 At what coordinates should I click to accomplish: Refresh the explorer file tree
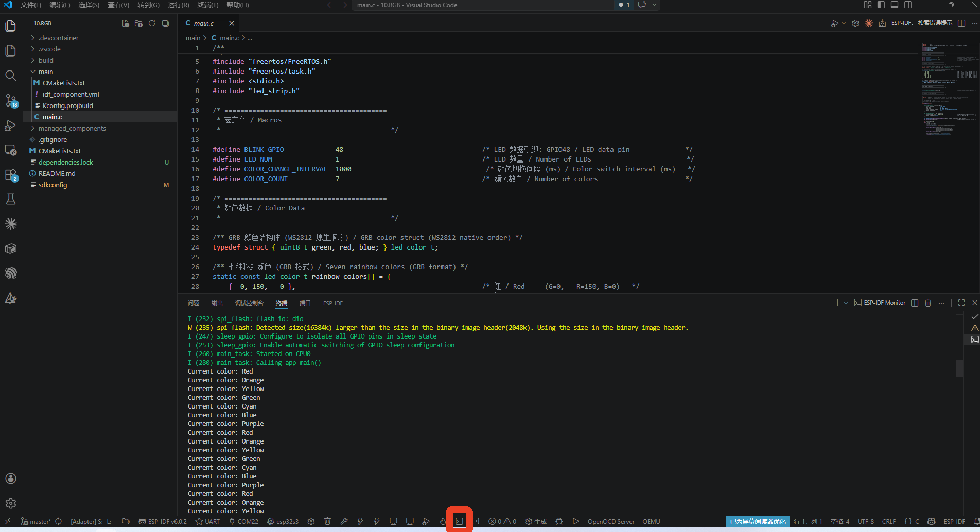point(152,23)
